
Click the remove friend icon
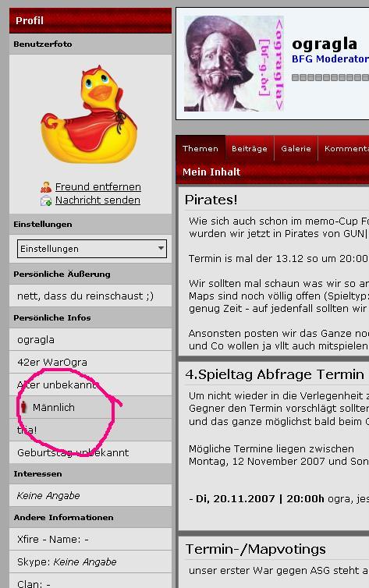(46, 186)
